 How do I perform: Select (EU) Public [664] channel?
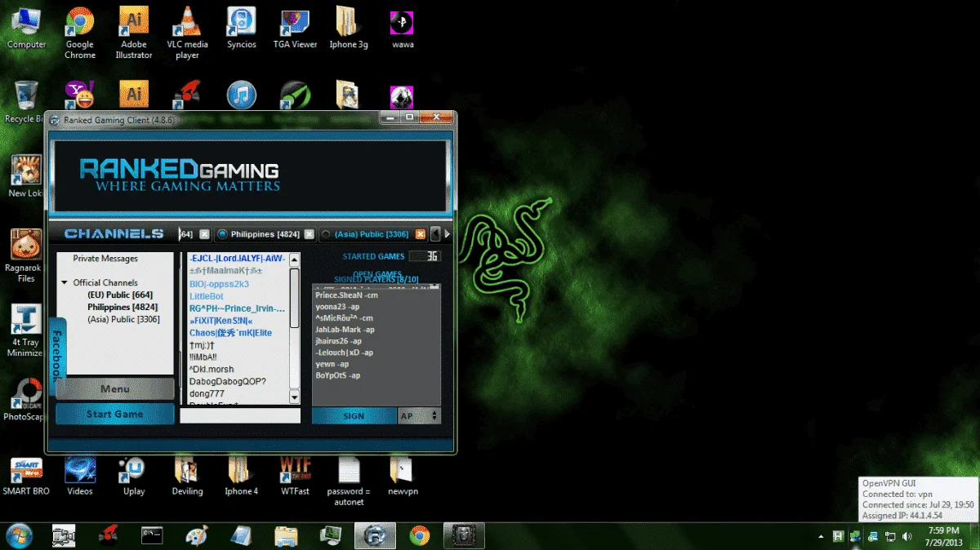[x=120, y=295]
